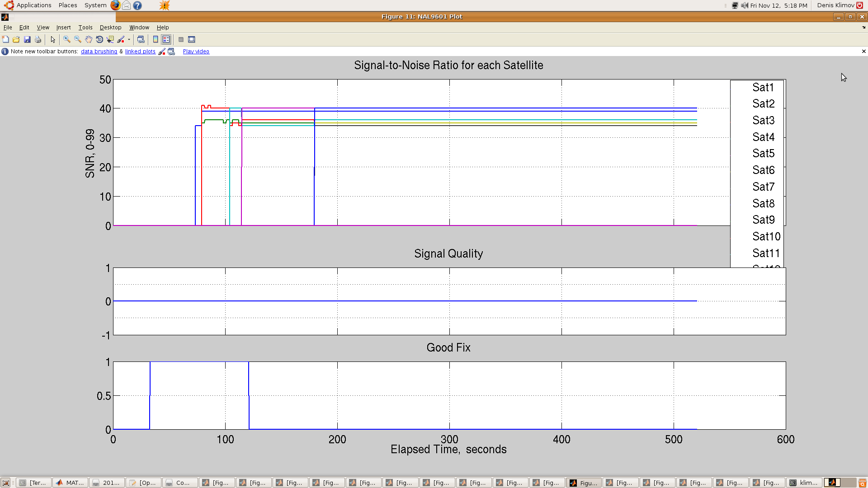Click the 'Elapsed Time, seconds' axis label
Screen dimensions: 868x488
[448, 450]
